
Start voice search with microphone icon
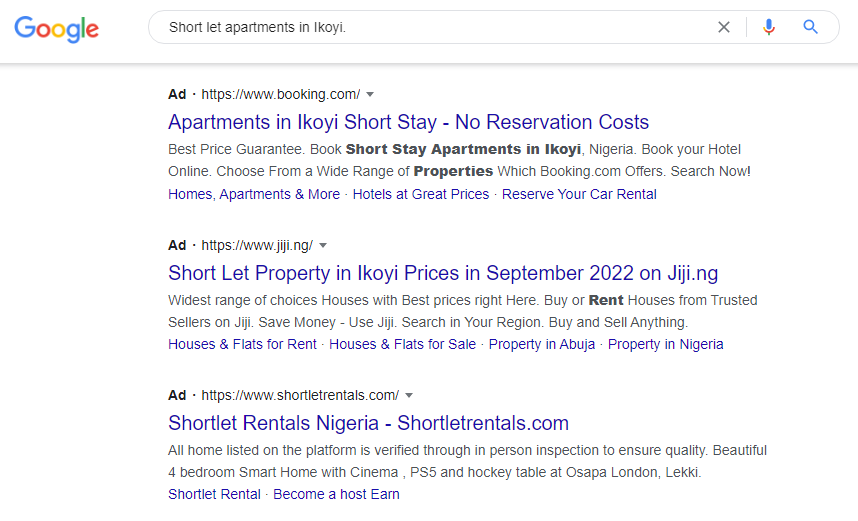768,27
